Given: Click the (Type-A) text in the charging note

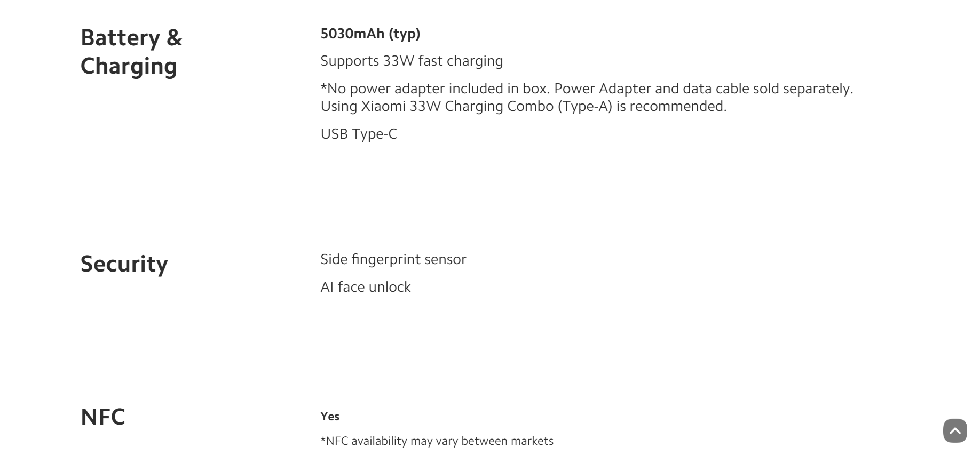Looking at the screenshot, I should (x=584, y=106).
